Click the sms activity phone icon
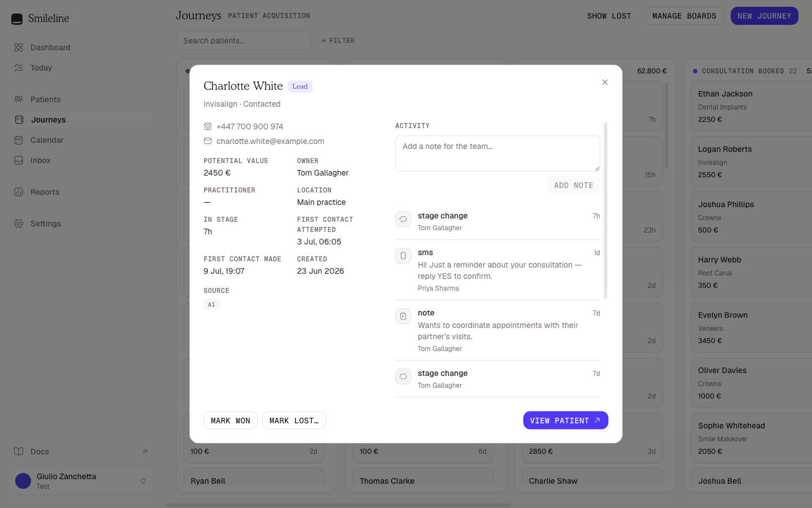The height and width of the screenshot is (508, 812). coord(403,256)
